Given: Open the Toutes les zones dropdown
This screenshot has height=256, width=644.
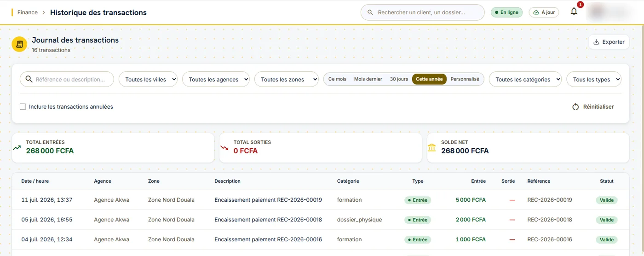Looking at the screenshot, I should tap(286, 79).
